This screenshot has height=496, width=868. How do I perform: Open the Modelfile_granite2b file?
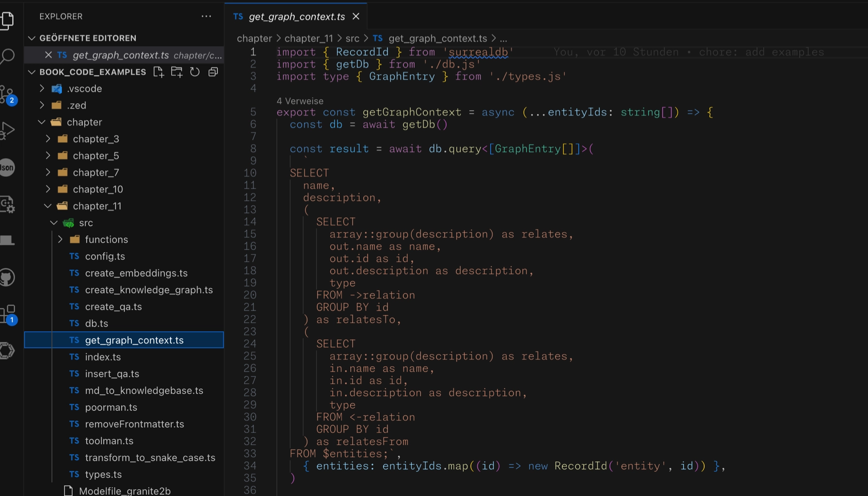124,491
